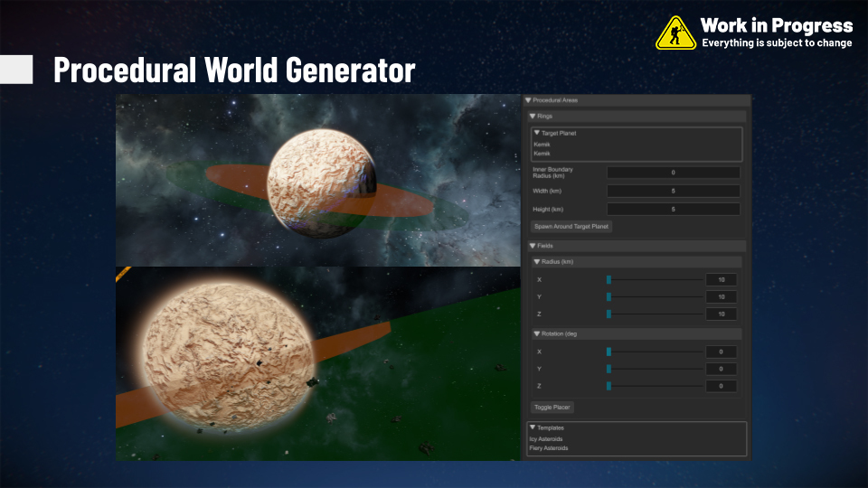Click the Rotation Y slider handle
The image size is (868, 488).
[609, 369]
